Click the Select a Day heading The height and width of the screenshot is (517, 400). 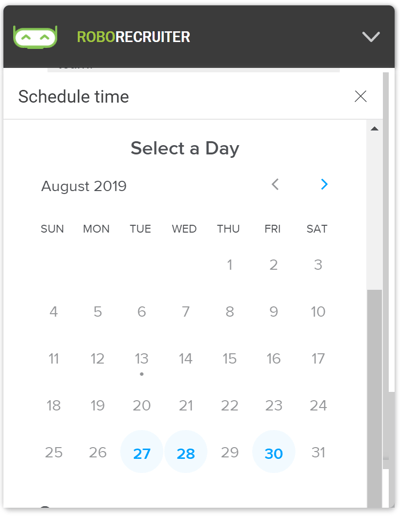point(185,148)
